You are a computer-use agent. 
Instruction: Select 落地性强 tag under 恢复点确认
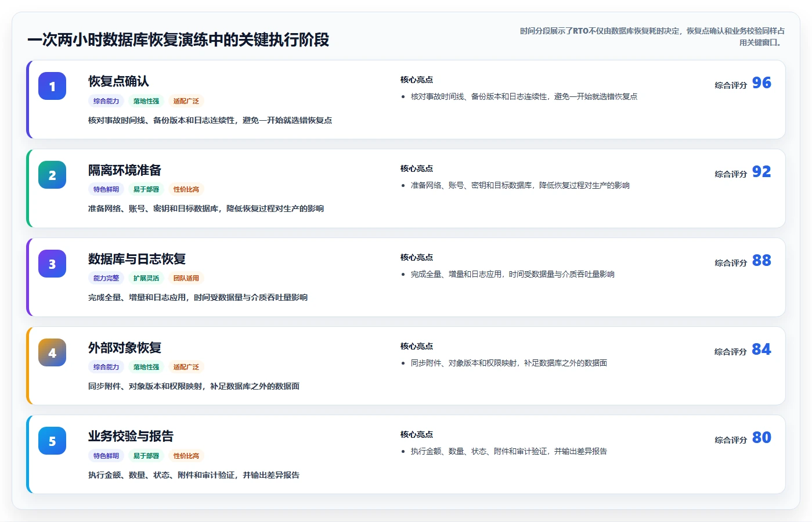tap(146, 101)
